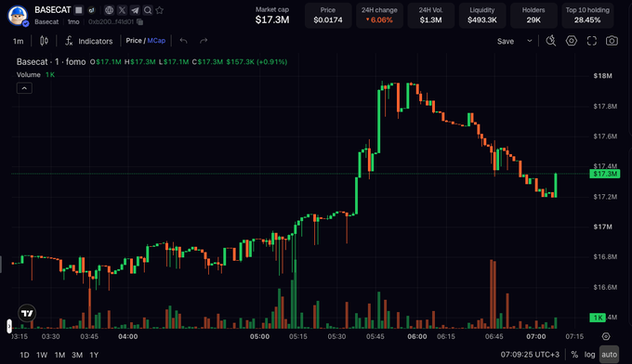Click the $18M price axis label

602,76
